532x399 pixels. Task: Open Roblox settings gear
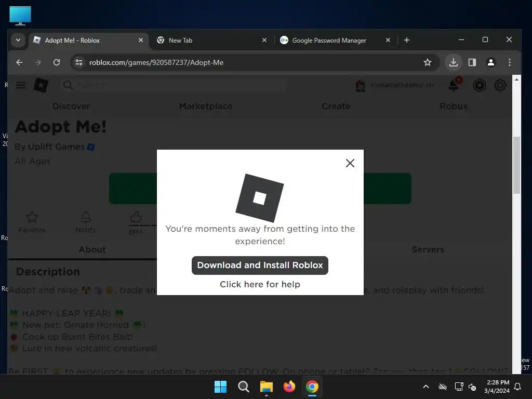[x=500, y=85]
